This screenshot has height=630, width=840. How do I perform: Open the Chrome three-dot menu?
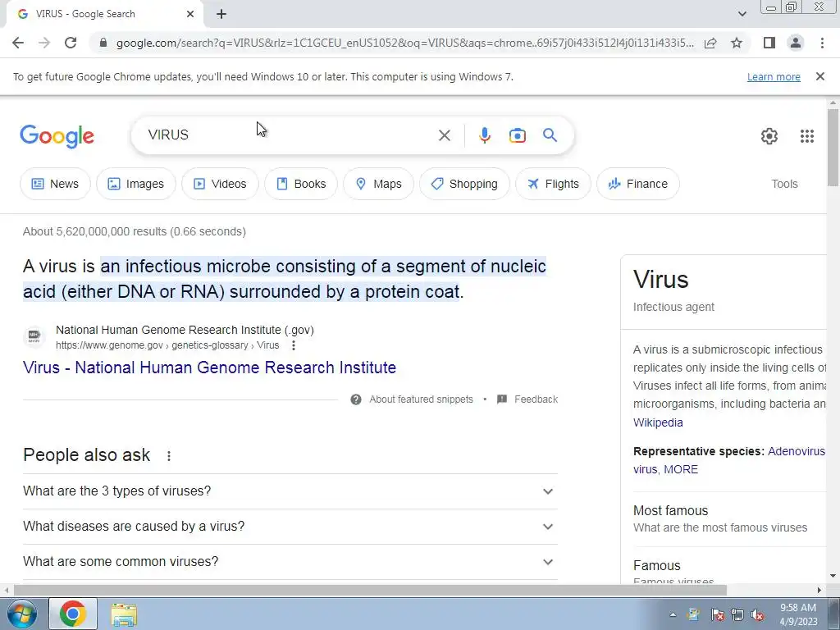pyautogui.click(x=822, y=43)
